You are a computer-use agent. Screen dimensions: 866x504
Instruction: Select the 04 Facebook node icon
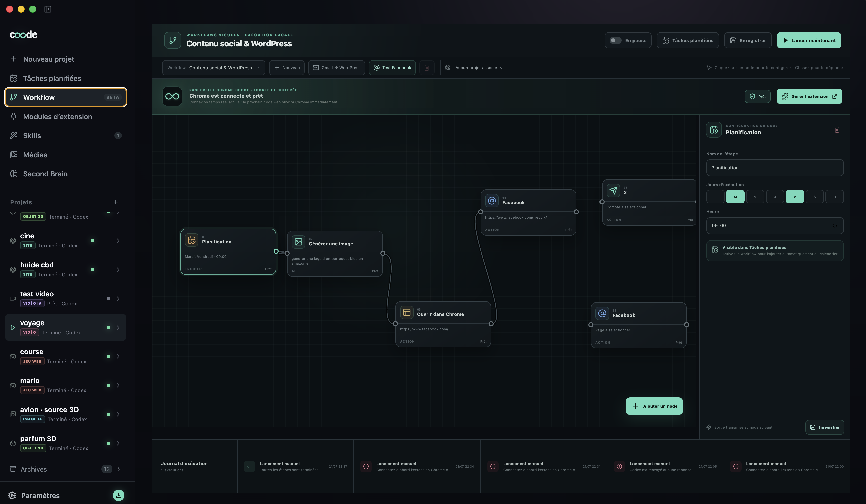(x=492, y=201)
